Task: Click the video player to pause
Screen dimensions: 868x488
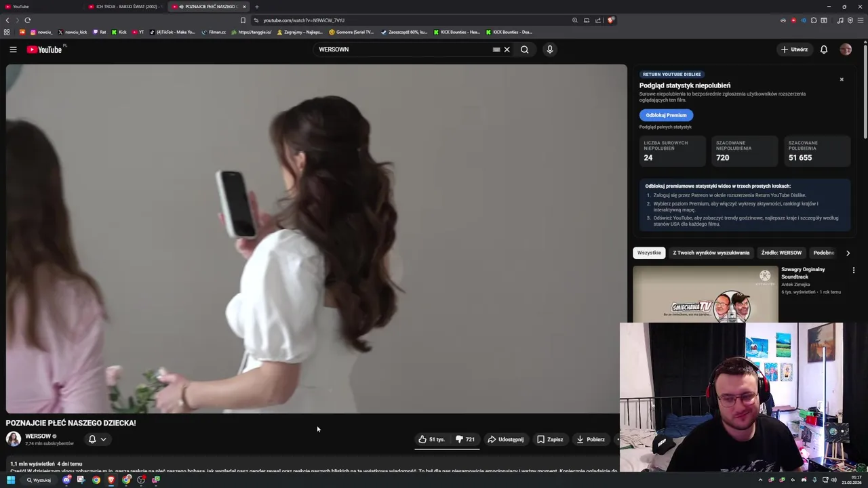Action: pos(317,239)
